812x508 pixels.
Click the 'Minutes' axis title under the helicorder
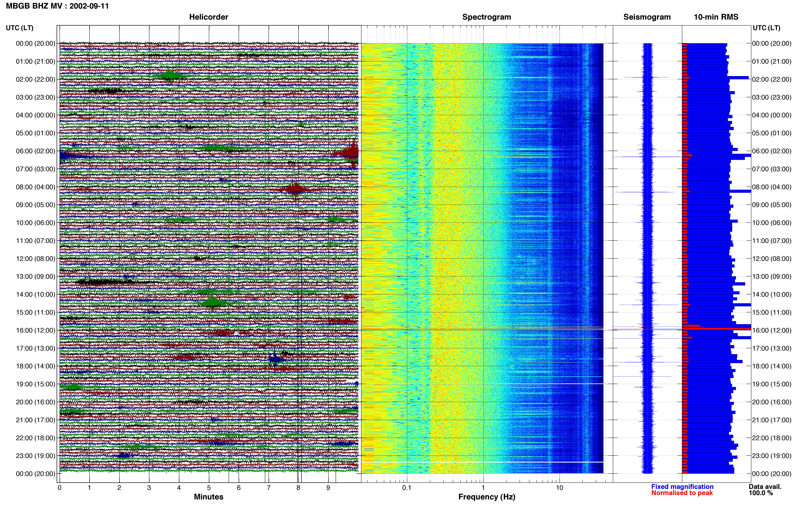click(x=209, y=497)
